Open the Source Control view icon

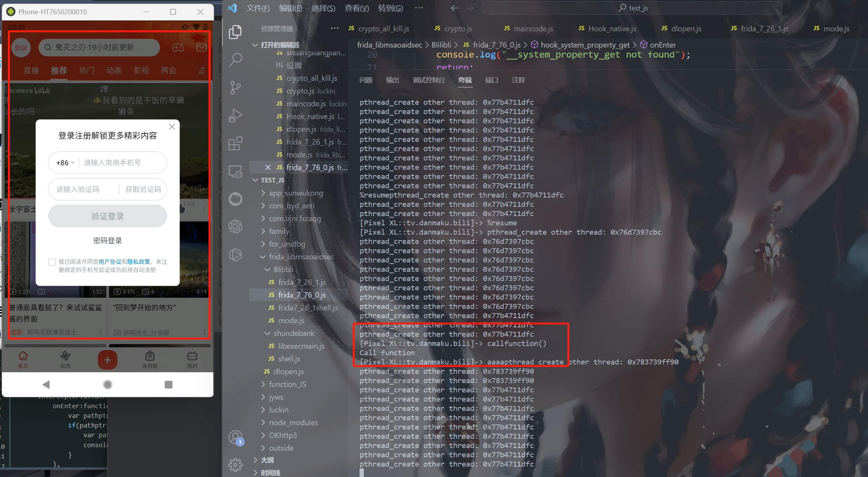pos(235,88)
